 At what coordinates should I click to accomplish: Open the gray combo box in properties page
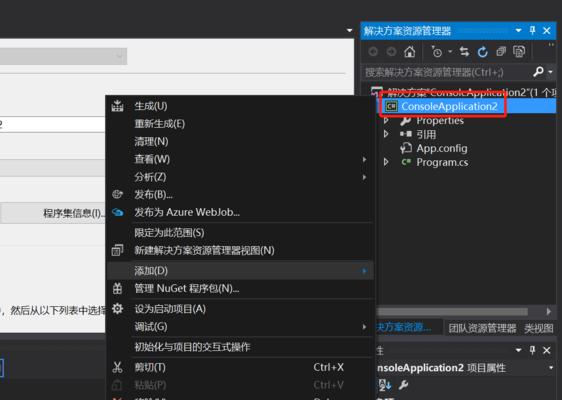(63, 56)
